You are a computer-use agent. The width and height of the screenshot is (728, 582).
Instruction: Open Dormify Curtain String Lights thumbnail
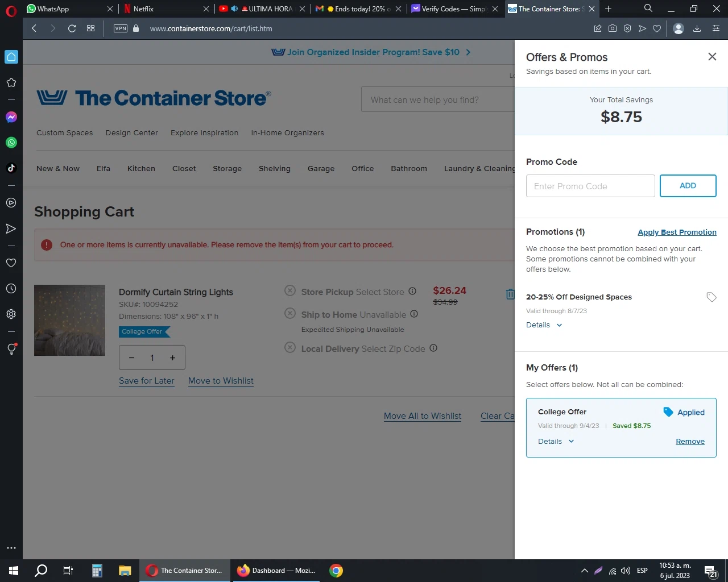pos(69,320)
